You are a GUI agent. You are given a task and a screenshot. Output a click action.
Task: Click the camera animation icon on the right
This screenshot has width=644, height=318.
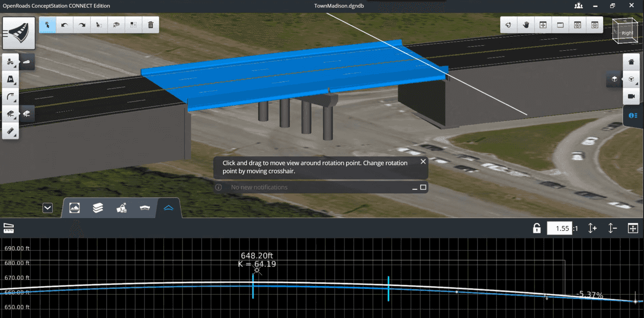pos(631,97)
